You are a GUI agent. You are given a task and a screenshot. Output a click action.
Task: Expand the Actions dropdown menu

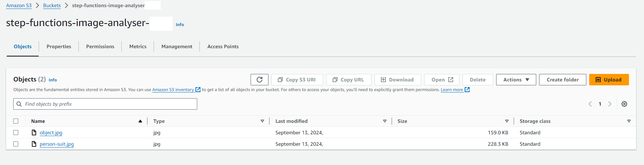pos(516,80)
